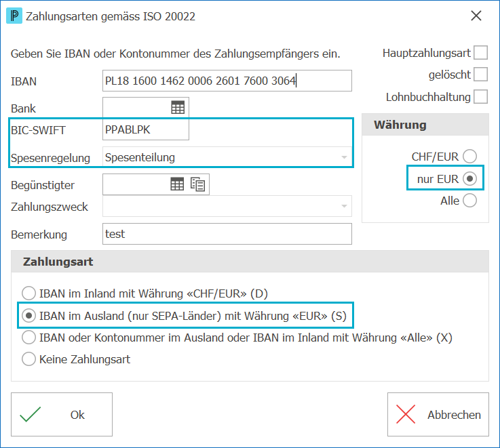Select the Alle currency option

click(469, 201)
